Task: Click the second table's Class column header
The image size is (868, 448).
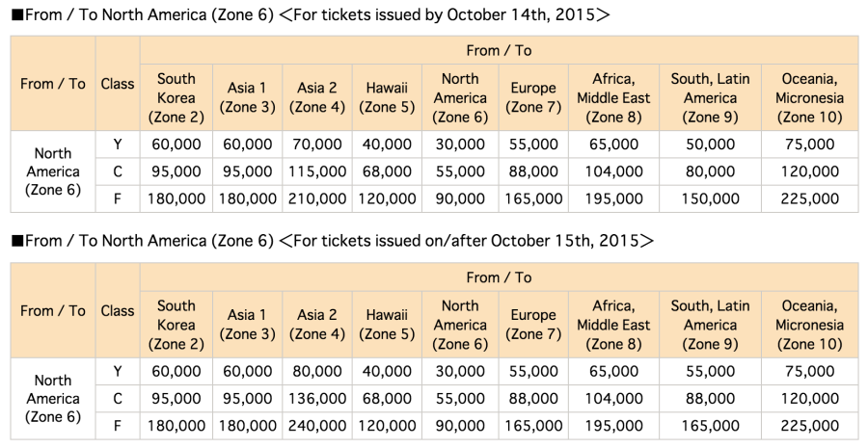Action: click(118, 311)
